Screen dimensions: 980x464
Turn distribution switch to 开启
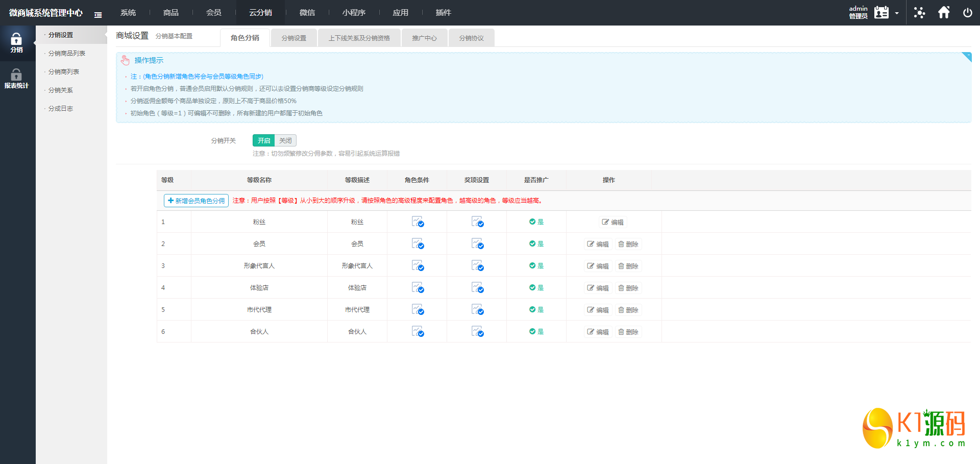(263, 140)
